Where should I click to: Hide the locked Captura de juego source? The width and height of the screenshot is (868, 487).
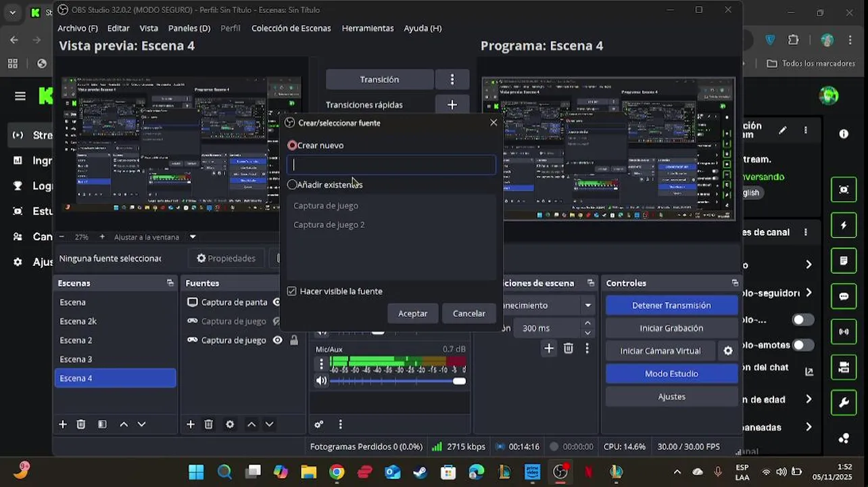coord(277,340)
